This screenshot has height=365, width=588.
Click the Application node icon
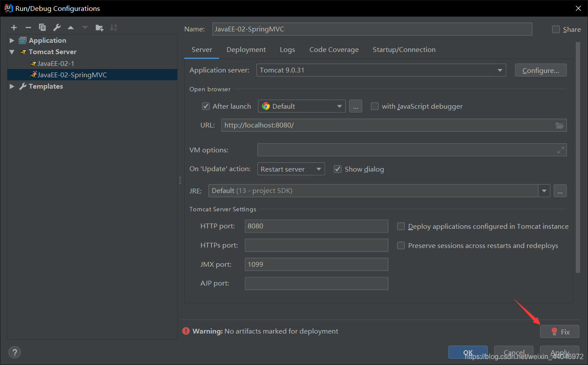(x=23, y=41)
